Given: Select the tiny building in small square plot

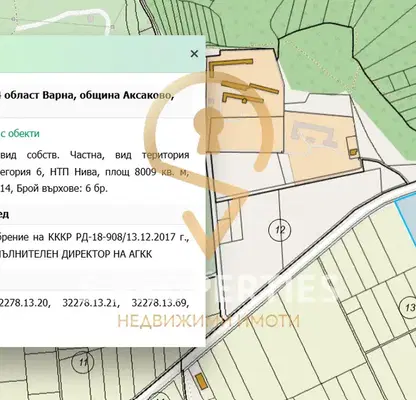Looking at the screenshot, I should tap(353, 152).
